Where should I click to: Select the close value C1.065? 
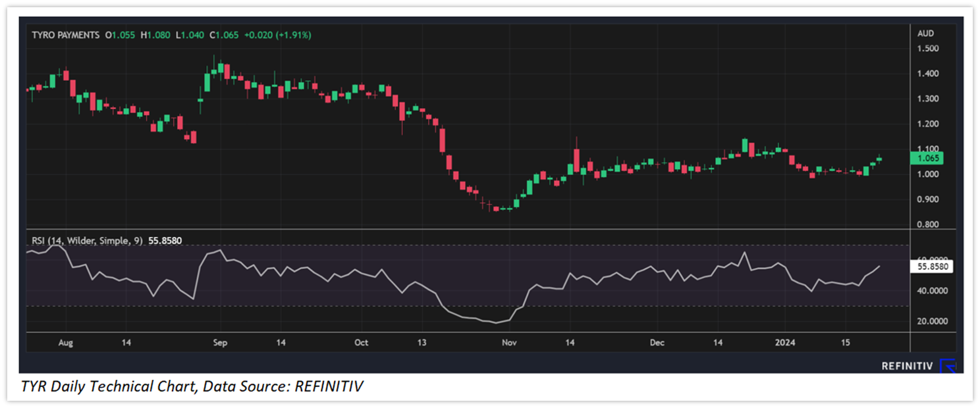point(224,34)
